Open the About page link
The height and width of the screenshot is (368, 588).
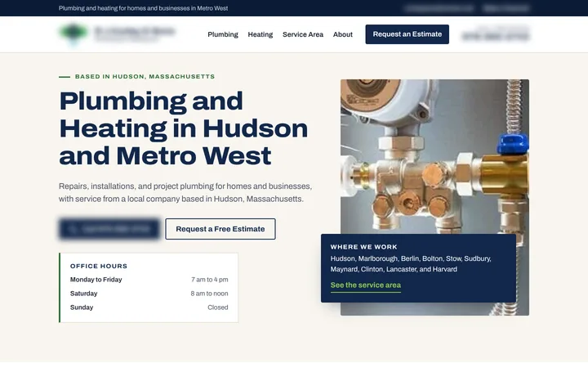(x=343, y=34)
